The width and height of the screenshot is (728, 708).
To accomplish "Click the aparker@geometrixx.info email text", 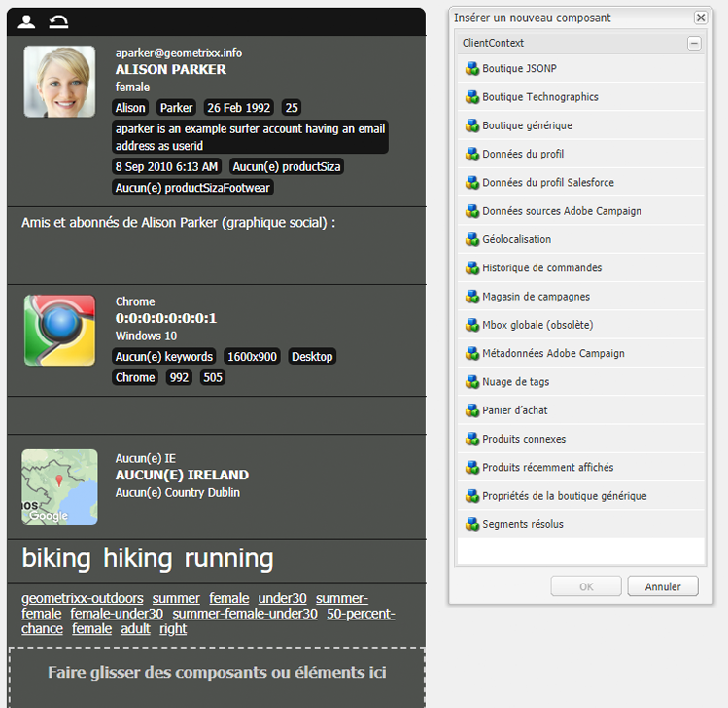I will pyautogui.click(x=179, y=53).
